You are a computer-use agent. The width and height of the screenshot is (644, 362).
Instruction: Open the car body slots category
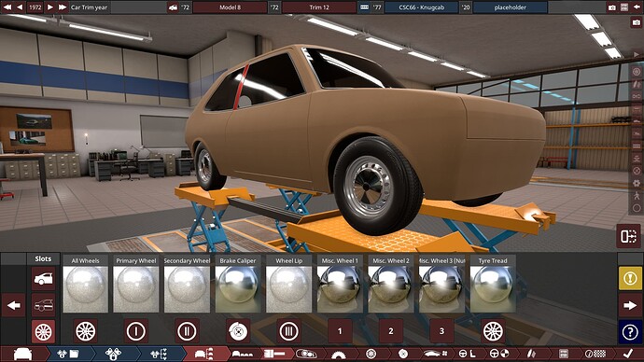(x=44, y=279)
